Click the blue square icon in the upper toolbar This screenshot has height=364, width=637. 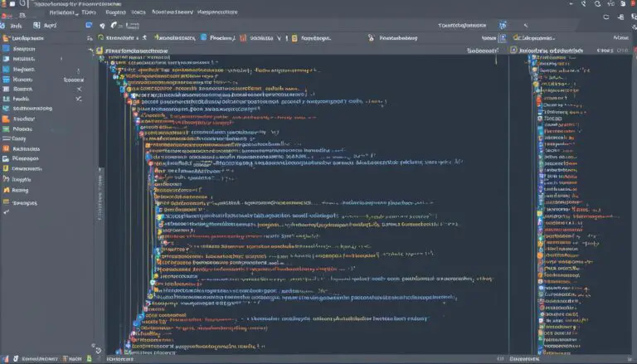(x=89, y=25)
